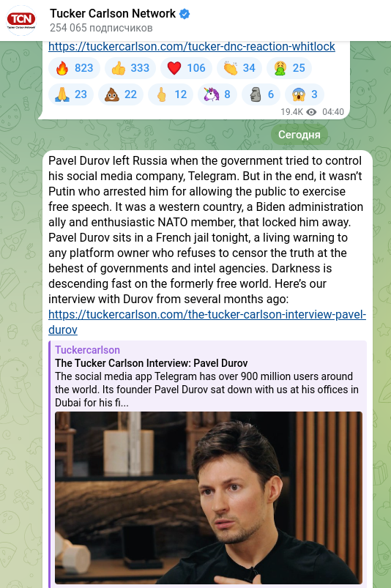Image resolution: width=391 pixels, height=588 pixels.
Task: Open the Pavel Durov video thumbnail
Action: tap(209, 498)
